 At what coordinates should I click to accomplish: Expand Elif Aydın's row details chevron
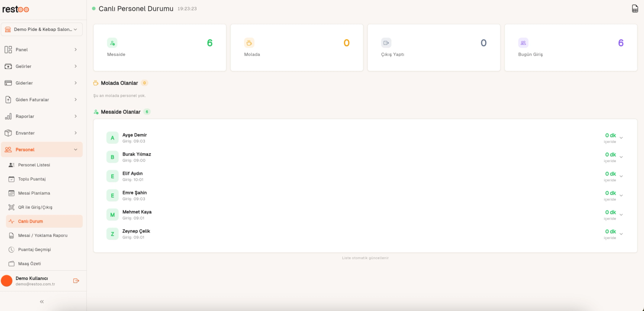(621, 176)
